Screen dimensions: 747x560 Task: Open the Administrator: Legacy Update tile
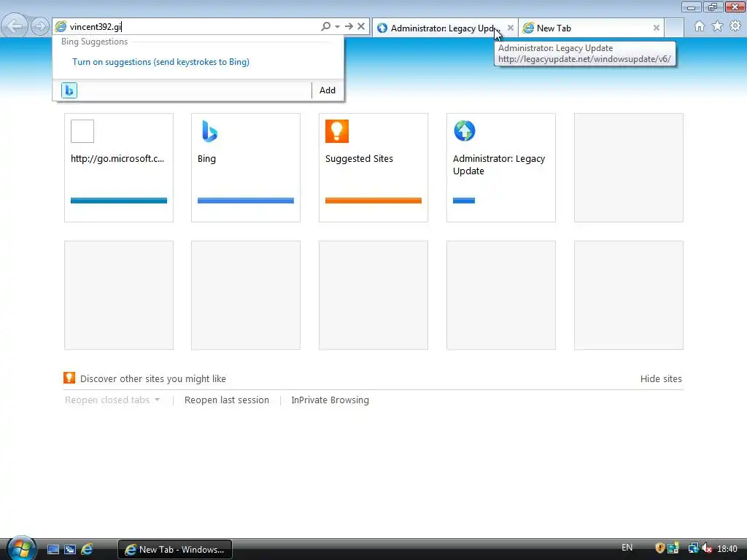[x=501, y=168]
